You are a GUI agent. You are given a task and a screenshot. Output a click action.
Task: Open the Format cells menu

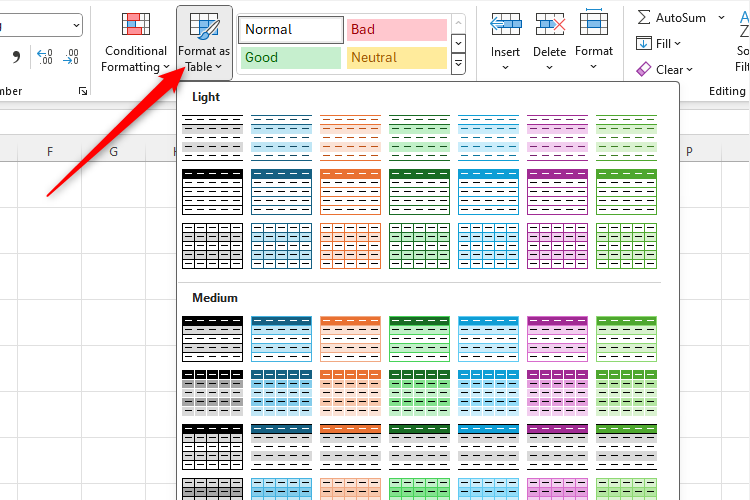coord(594,40)
